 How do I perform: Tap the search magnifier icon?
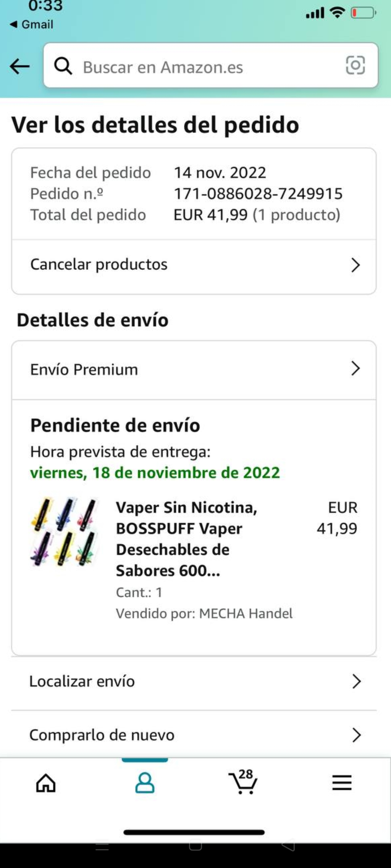click(63, 66)
